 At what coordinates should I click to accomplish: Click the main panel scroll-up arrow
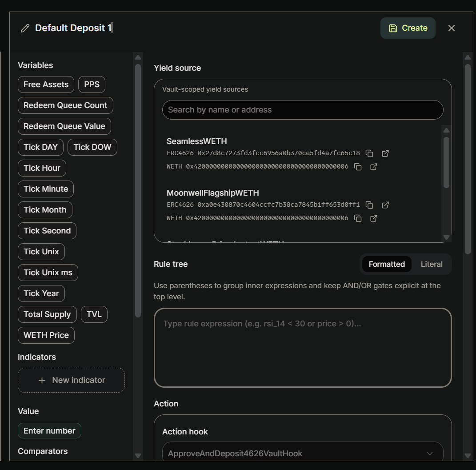click(468, 57)
